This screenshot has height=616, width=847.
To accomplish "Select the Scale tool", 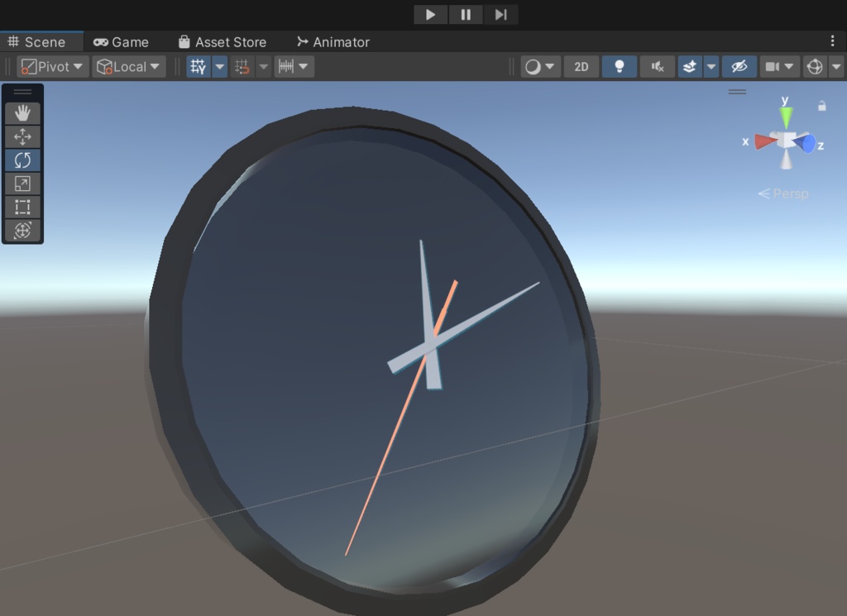I will point(22,184).
